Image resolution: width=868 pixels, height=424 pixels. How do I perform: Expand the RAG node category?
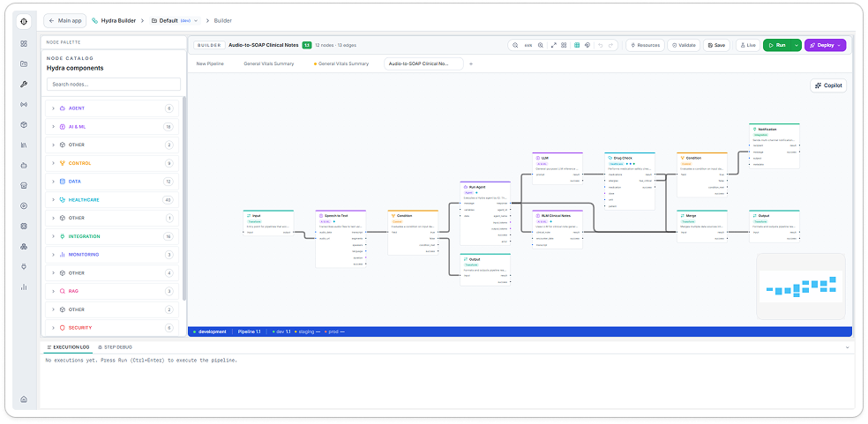112,291
